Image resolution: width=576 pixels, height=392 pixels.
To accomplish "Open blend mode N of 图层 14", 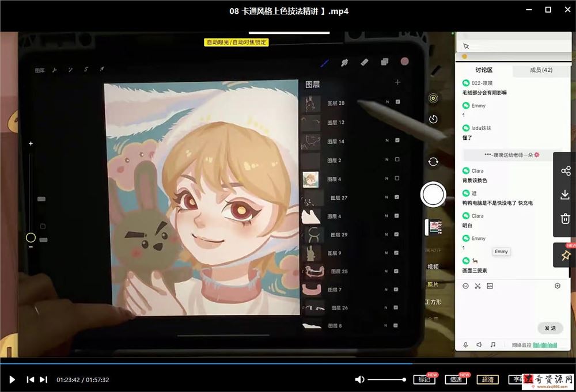I will [x=387, y=140].
